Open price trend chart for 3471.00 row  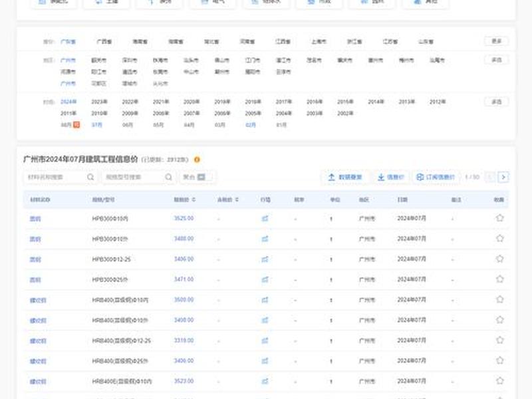click(x=265, y=279)
